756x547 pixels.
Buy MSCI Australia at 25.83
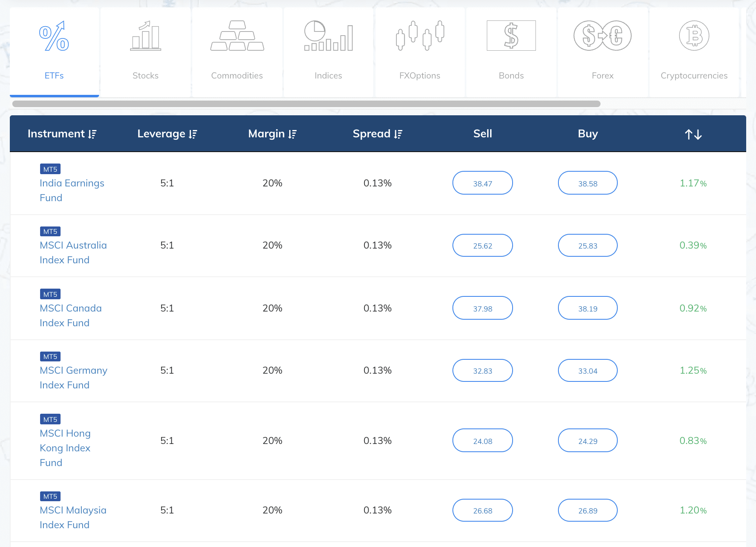pos(588,245)
